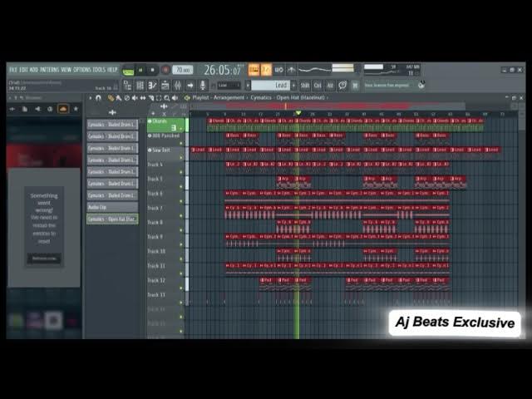Select the Chords track header

click(x=166, y=125)
